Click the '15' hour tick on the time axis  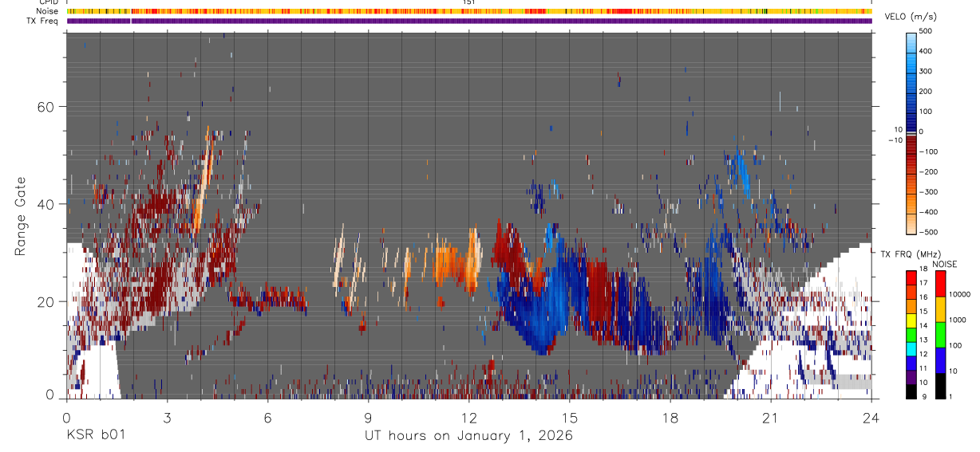570,417
